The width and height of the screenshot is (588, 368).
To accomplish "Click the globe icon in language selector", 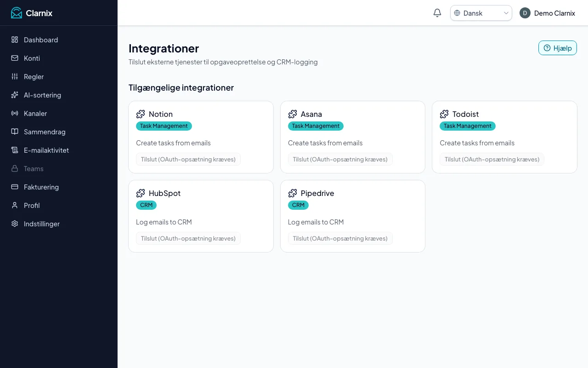I will click(457, 13).
